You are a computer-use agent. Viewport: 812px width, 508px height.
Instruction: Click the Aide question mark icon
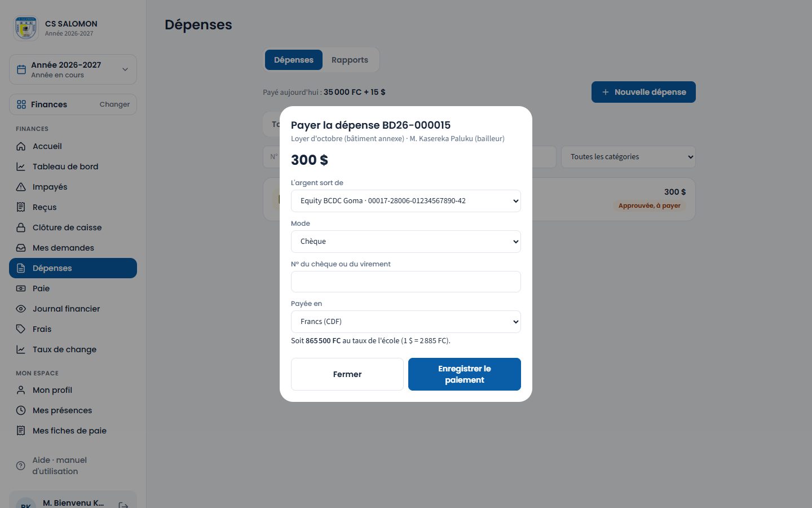point(21,466)
